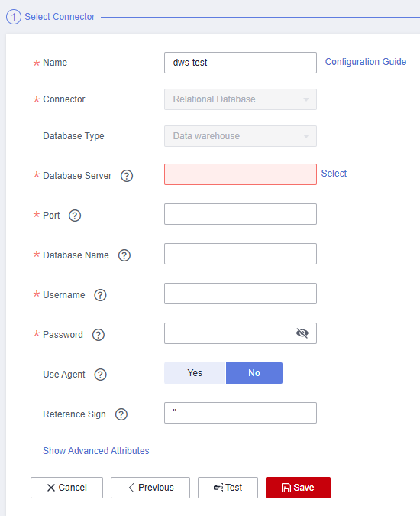
Task: Open Database Name help tooltip icon
Action: pos(124,255)
